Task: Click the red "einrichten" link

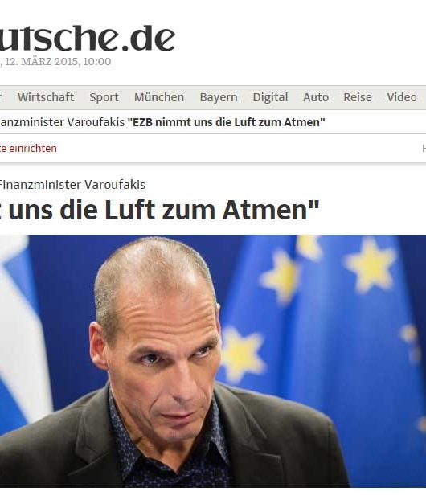Action: click(x=28, y=148)
